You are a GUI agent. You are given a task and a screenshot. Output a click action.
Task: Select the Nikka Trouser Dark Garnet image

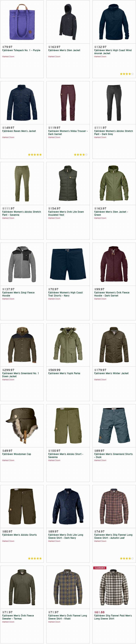click(x=68, y=103)
